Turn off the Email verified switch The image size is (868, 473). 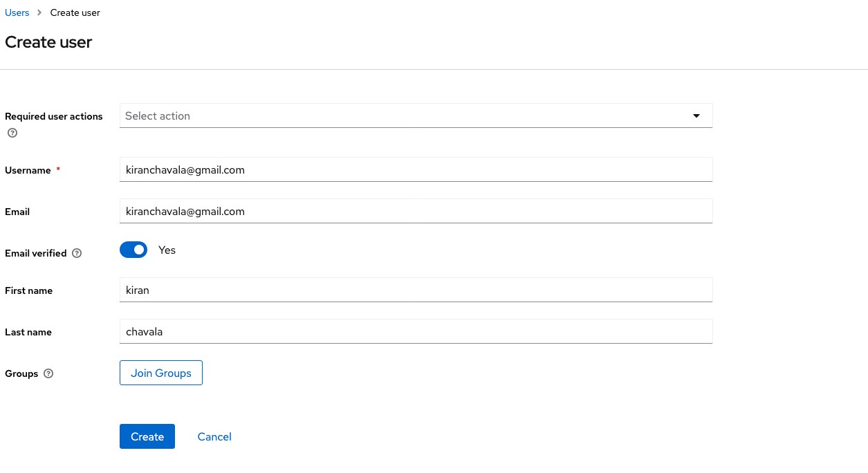133,250
